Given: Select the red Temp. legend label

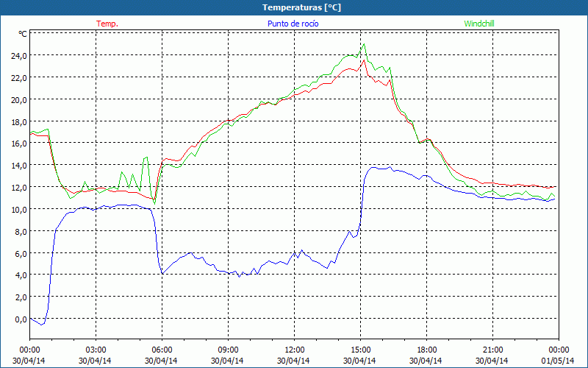Looking at the screenshot, I should [x=107, y=24].
